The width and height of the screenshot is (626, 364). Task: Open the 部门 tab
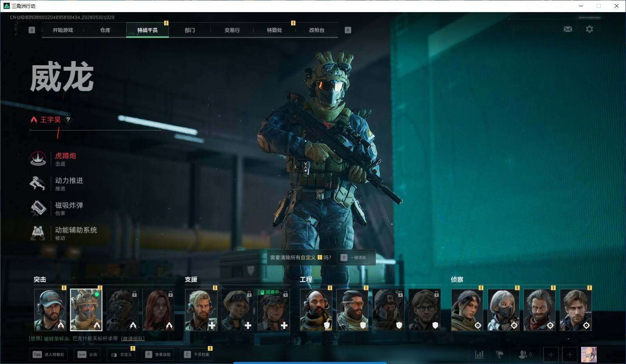(x=190, y=30)
